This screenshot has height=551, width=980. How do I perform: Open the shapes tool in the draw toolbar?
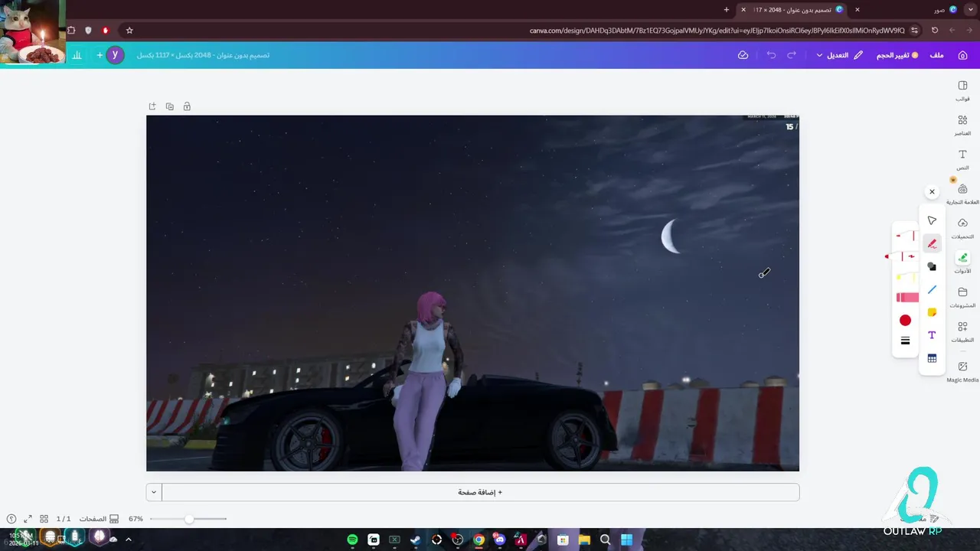pos(932,266)
